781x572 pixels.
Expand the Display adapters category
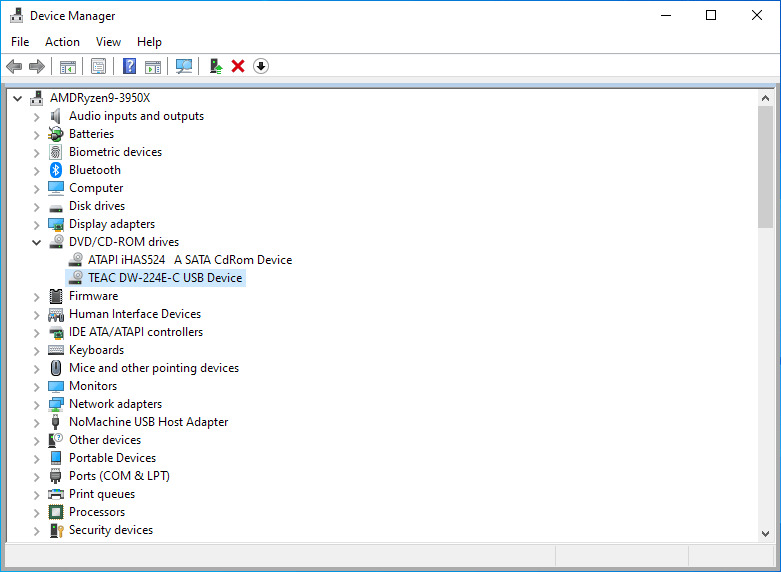pos(36,225)
